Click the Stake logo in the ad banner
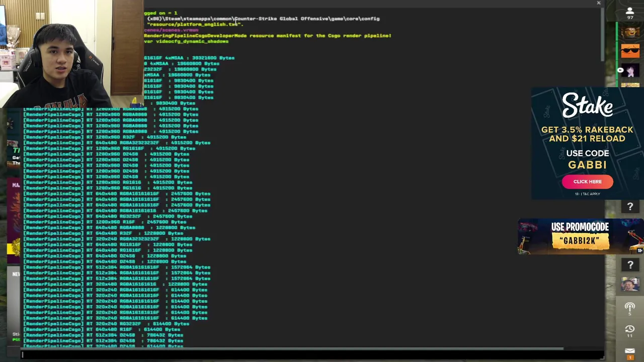The height and width of the screenshot is (362, 644). pyautogui.click(x=587, y=106)
